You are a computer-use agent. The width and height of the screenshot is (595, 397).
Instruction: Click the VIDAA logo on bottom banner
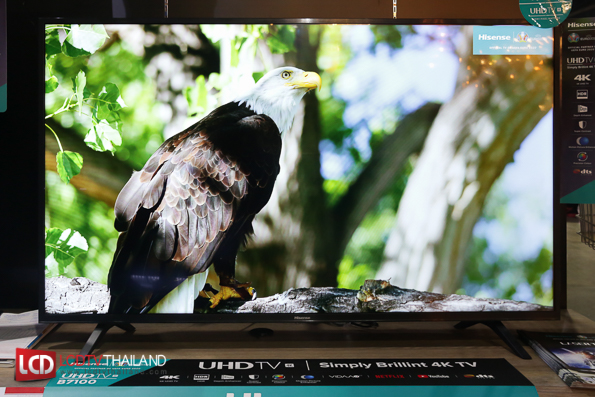[345, 377]
